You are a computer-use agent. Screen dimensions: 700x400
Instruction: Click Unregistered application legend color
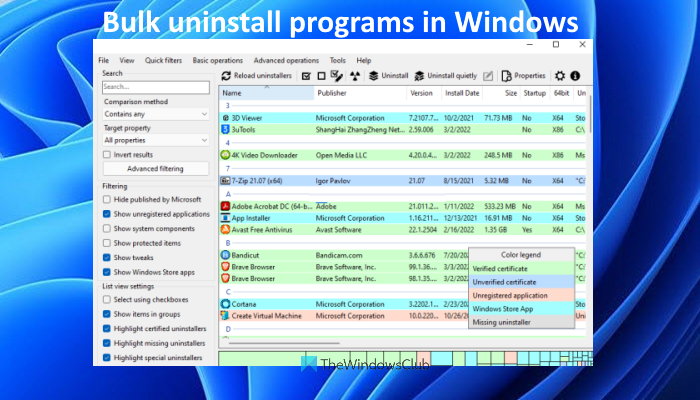click(x=521, y=296)
